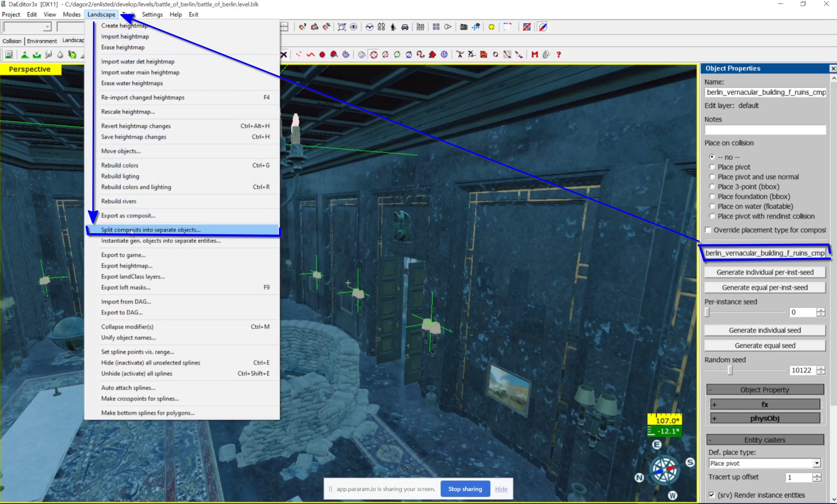This screenshot has width=837, height=504.
Task: Enable Override placement type checkbox
Action: 708,230
